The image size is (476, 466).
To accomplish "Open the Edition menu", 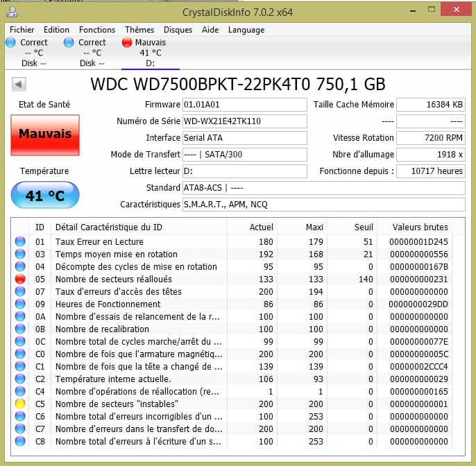I will (56, 30).
